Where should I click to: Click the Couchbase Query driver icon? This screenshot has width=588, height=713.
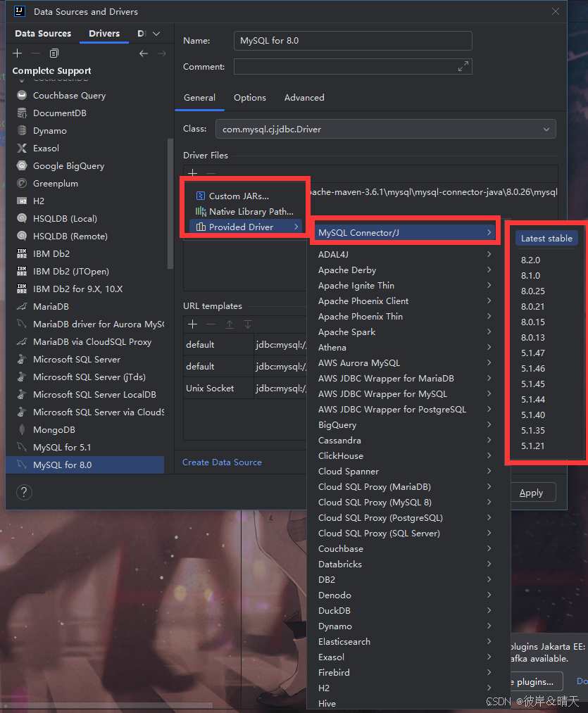point(21,95)
